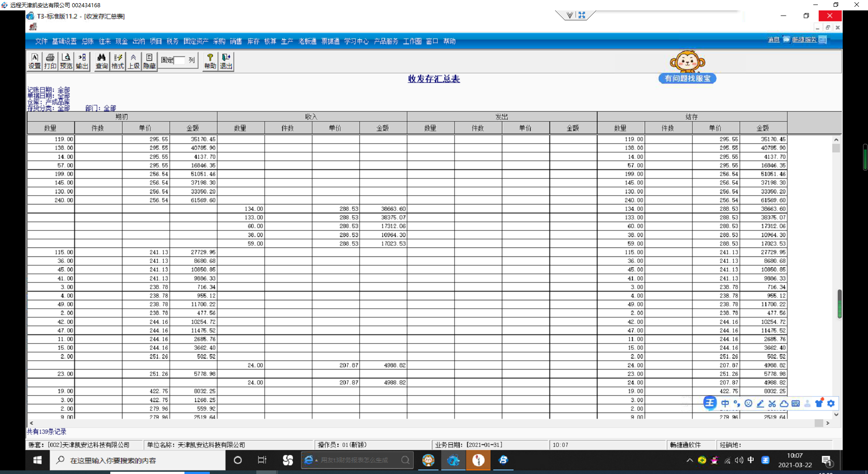Click the 上级 (upper level) toolbar icon
Viewport: 868px width, 474px height.
[x=133, y=61]
